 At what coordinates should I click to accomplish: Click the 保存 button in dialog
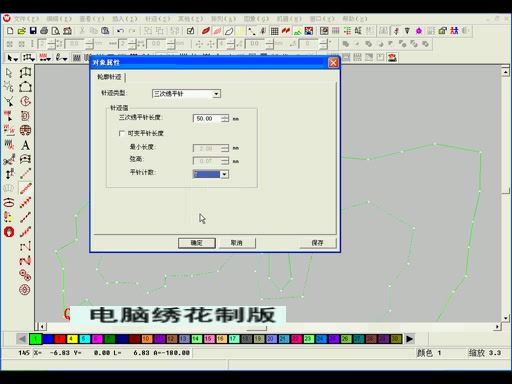pos(317,243)
